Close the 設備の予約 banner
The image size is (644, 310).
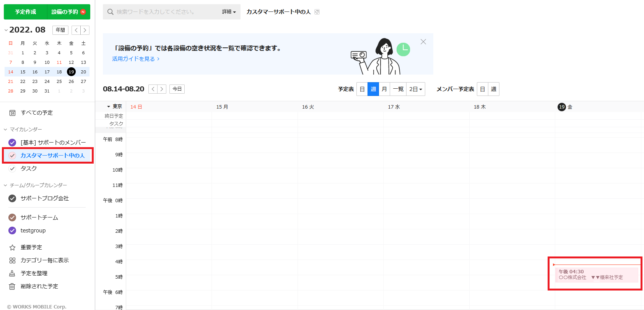423,42
